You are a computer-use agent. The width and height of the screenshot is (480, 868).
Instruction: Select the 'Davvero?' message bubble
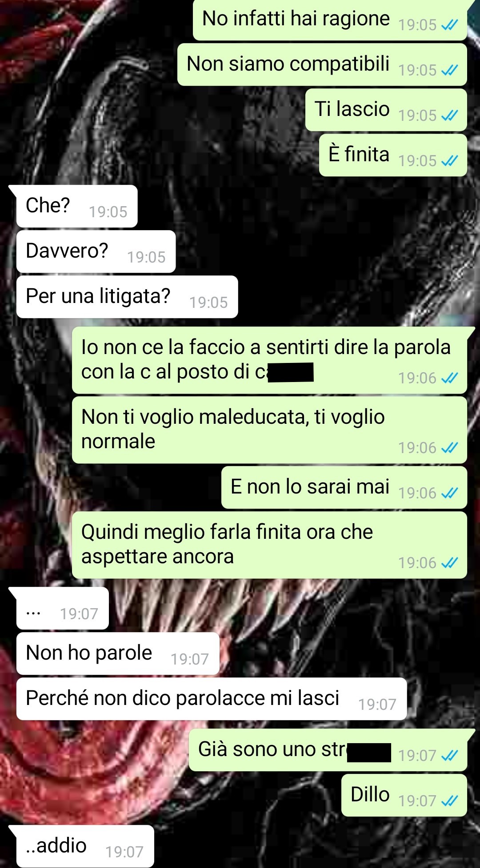(96, 251)
